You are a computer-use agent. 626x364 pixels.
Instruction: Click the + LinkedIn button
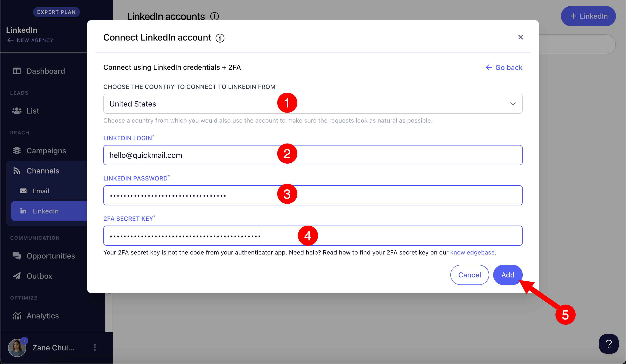pos(588,16)
